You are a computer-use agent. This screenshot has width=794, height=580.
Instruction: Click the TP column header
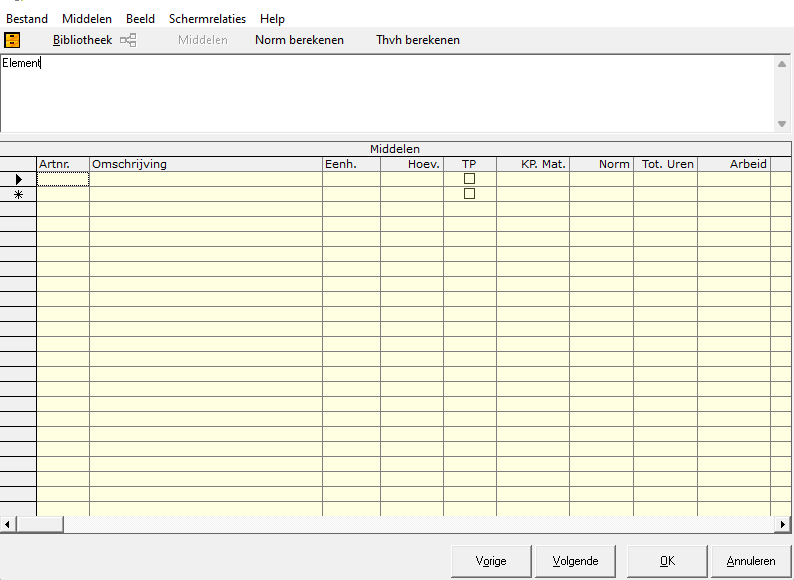(x=470, y=164)
